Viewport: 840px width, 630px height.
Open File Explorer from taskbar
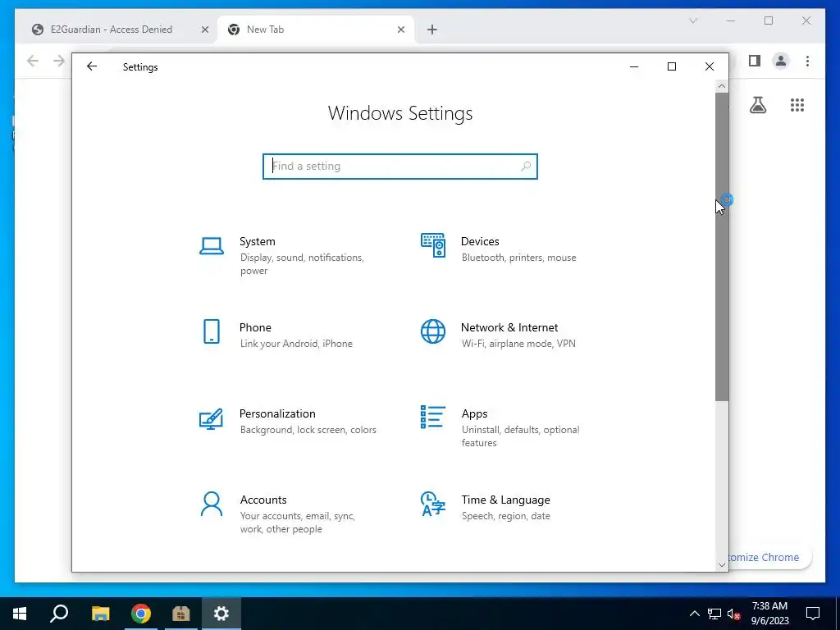[x=100, y=614]
